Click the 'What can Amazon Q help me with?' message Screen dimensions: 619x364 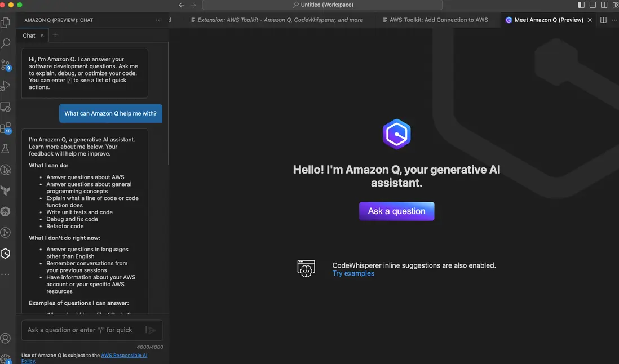tap(110, 113)
